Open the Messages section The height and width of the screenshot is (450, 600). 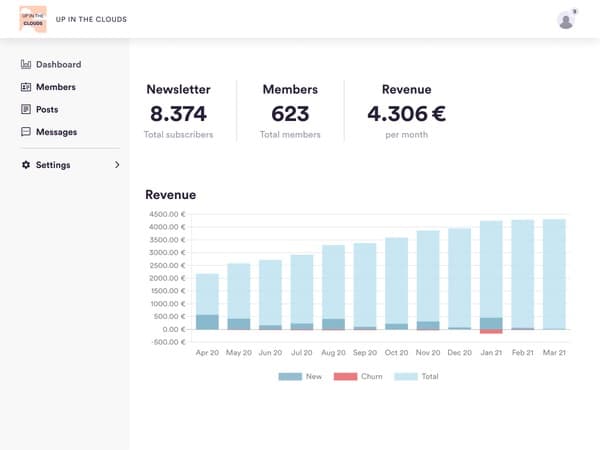pyautogui.click(x=56, y=132)
